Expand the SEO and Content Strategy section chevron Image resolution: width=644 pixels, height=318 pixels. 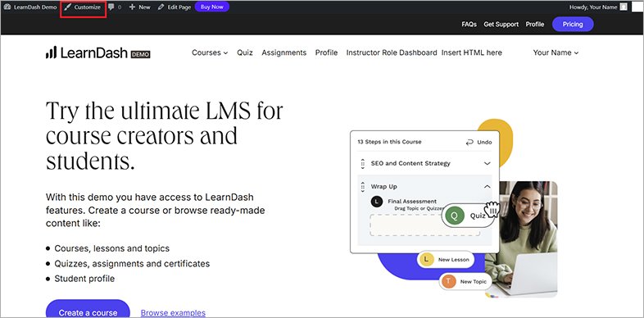click(x=488, y=164)
